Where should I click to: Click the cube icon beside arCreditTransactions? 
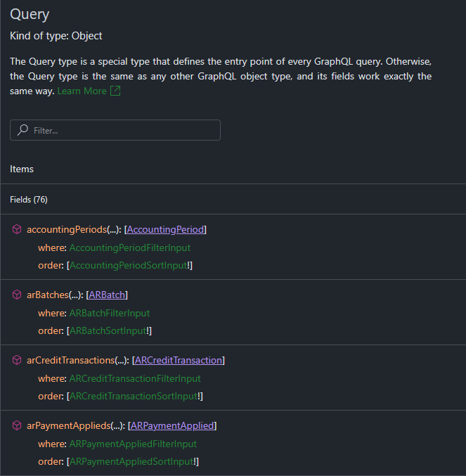(x=17, y=361)
